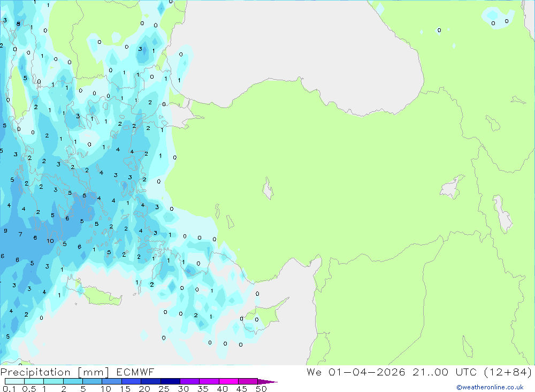
Task: Pick the 45–50 mm legend swatch
Action: (248, 381)
